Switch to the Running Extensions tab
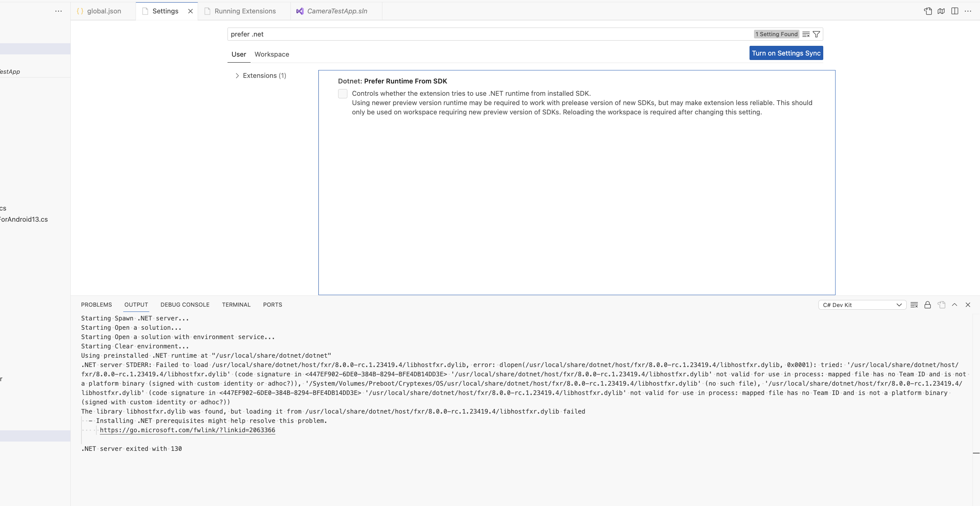Viewport: 980px width, 506px height. [245, 11]
